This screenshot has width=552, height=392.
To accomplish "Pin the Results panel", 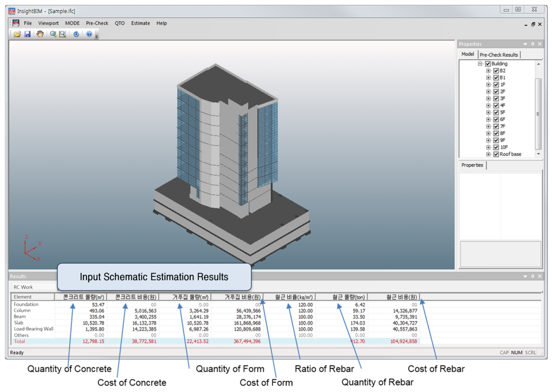I will pyautogui.click(x=533, y=276).
